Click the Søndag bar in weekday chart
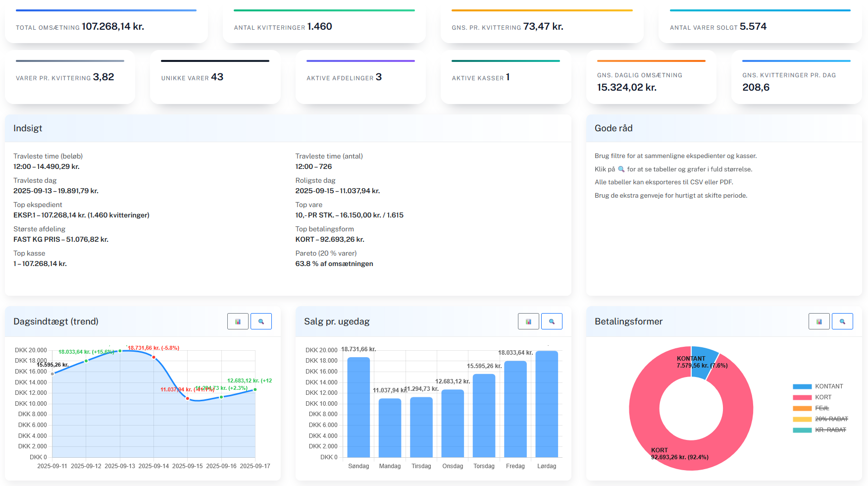Image resolution: width=868 pixels, height=486 pixels. point(358,407)
